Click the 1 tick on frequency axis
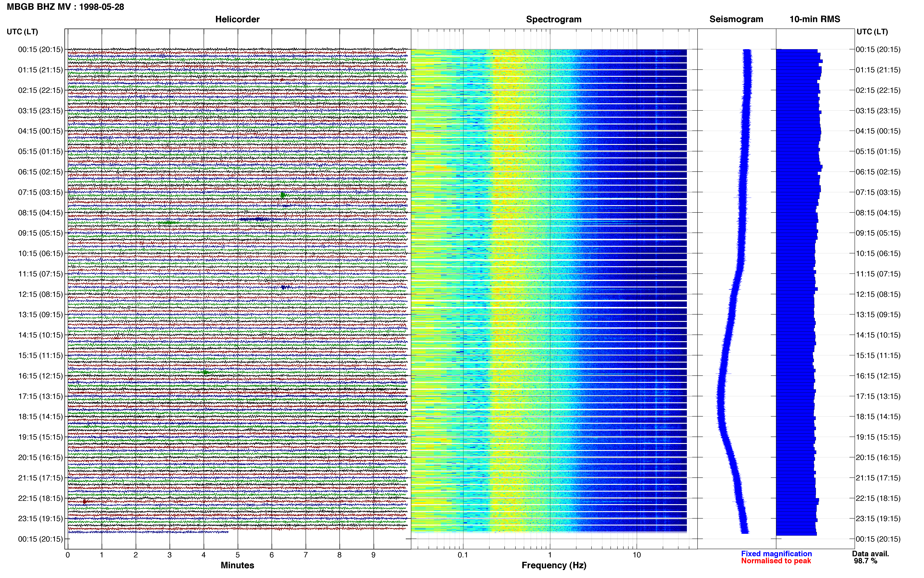Viewport: 924px width, 578px height. [x=550, y=555]
